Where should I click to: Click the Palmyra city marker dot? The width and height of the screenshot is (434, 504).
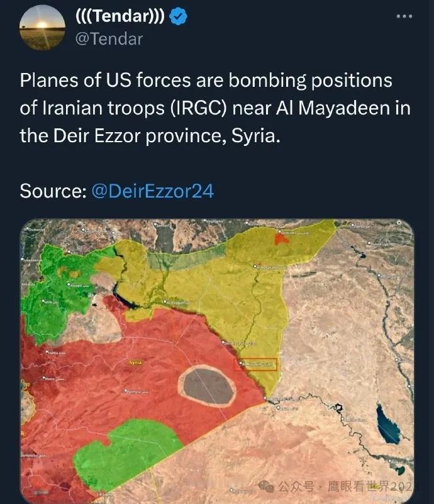(x=126, y=391)
